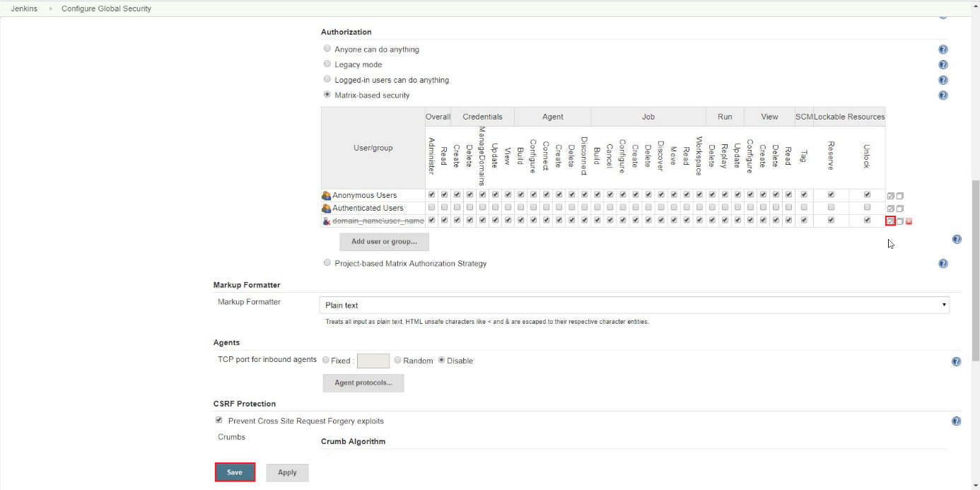Click select-all icon for Authenticated Users row
The height and width of the screenshot is (490, 980).
click(x=891, y=209)
